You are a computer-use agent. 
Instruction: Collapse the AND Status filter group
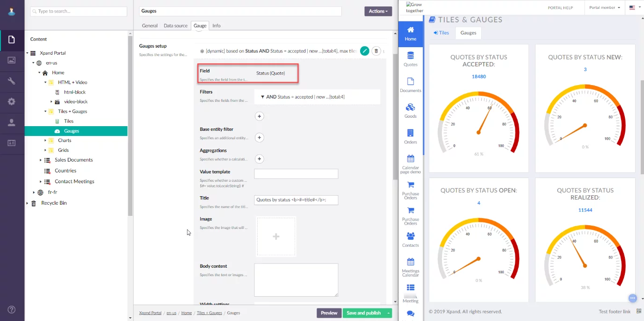coord(262,97)
